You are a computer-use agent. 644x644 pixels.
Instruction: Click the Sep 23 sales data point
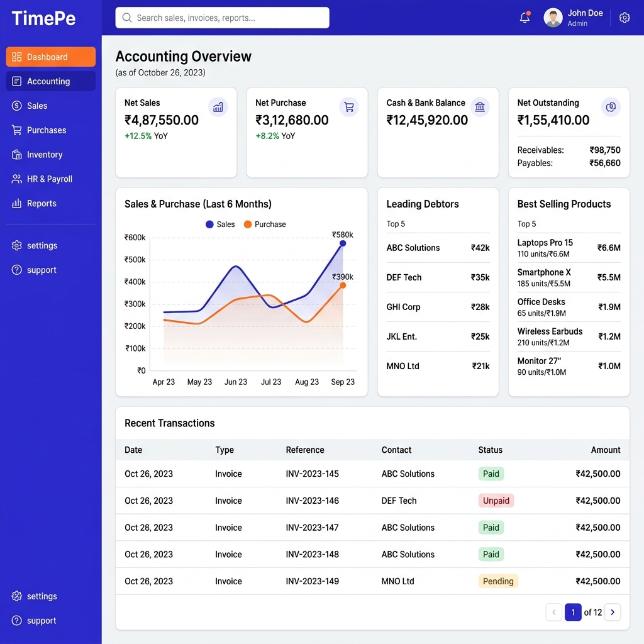pyautogui.click(x=343, y=243)
